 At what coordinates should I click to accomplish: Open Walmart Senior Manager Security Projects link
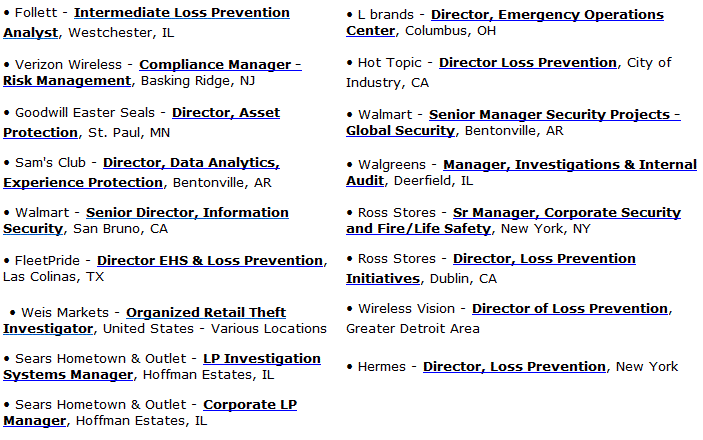click(x=555, y=115)
